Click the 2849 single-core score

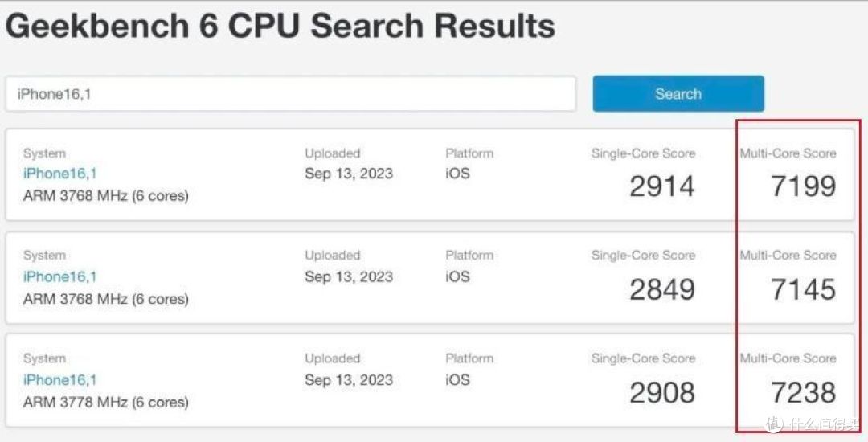[661, 289]
